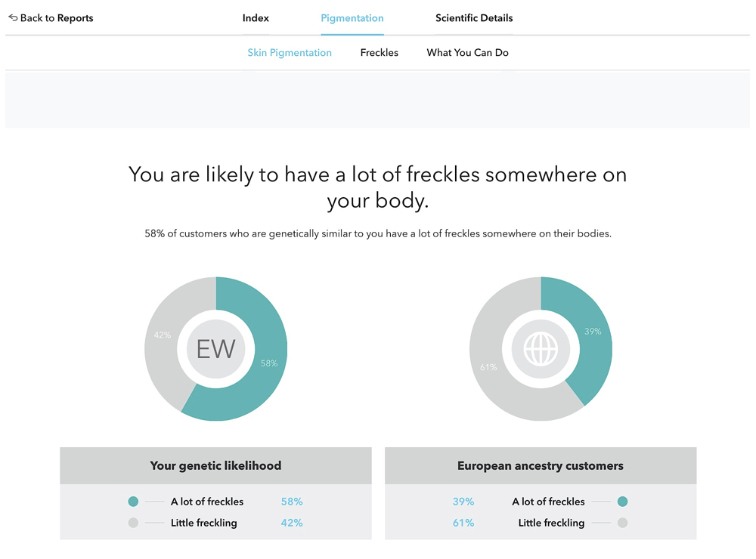Click the globe icon in the right donut chart
Image resolution: width=756 pixels, height=559 pixels.
[x=541, y=348]
